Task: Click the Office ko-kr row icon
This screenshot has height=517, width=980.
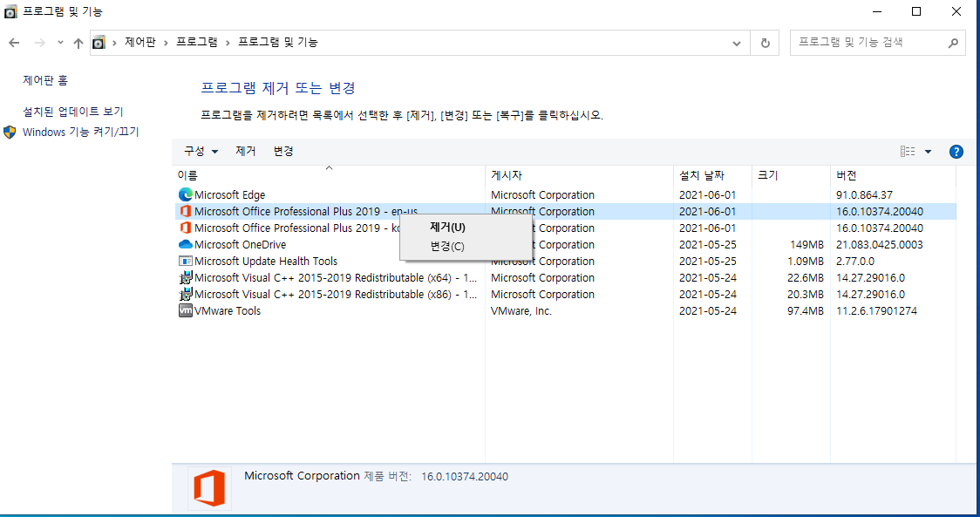Action: pyautogui.click(x=185, y=228)
